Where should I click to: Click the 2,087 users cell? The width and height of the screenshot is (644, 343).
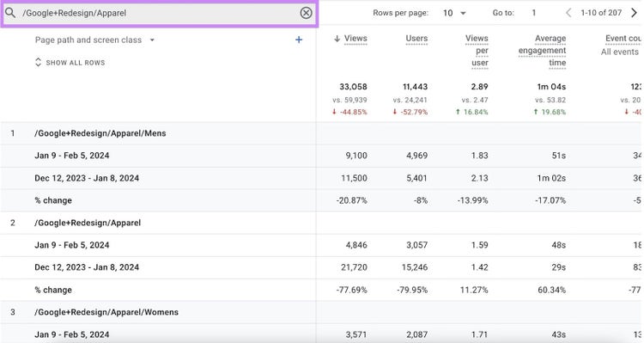(x=416, y=334)
